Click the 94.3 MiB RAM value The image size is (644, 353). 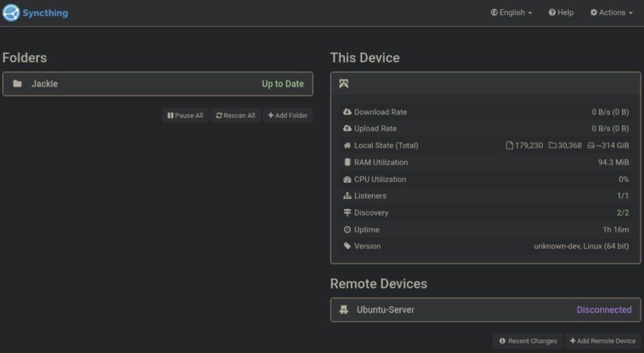coord(613,162)
